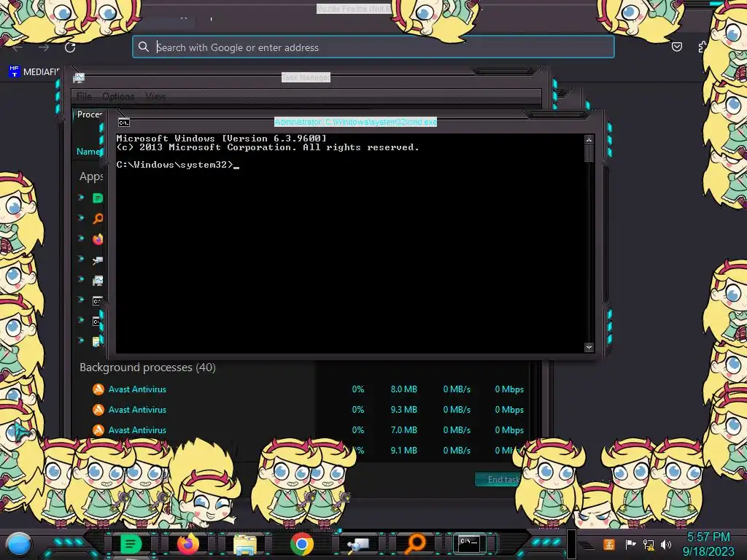Click the Avast icon on the 9.3 MB row
Image resolution: width=747 pixels, height=560 pixels.
[98, 410]
